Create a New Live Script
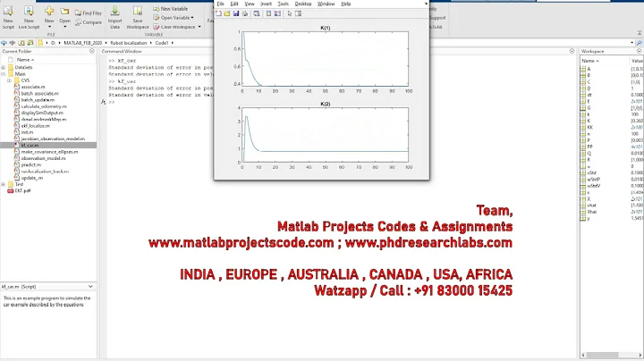 pyautogui.click(x=29, y=17)
